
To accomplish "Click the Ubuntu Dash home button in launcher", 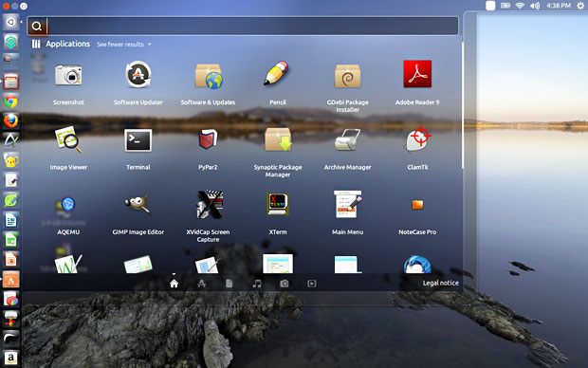I will pyautogui.click(x=10, y=22).
